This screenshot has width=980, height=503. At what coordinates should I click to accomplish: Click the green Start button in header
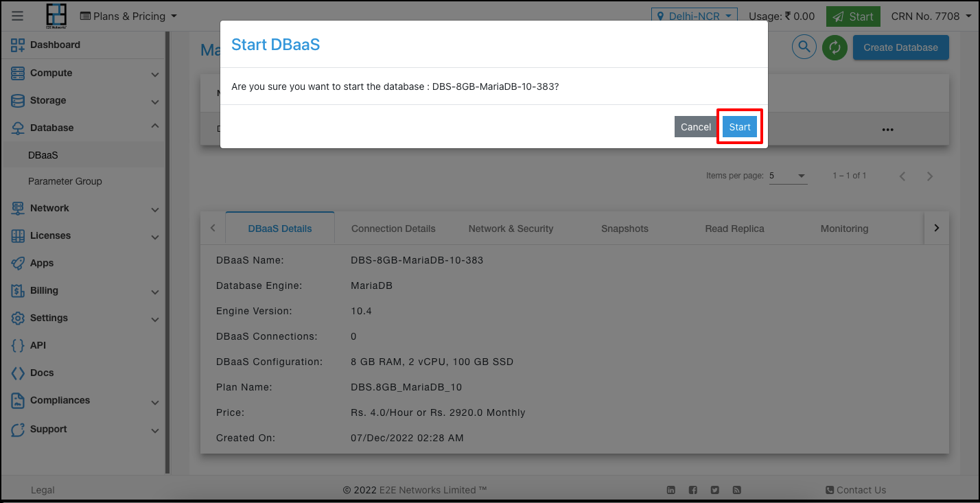pyautogui.click(x=853, y=16)
